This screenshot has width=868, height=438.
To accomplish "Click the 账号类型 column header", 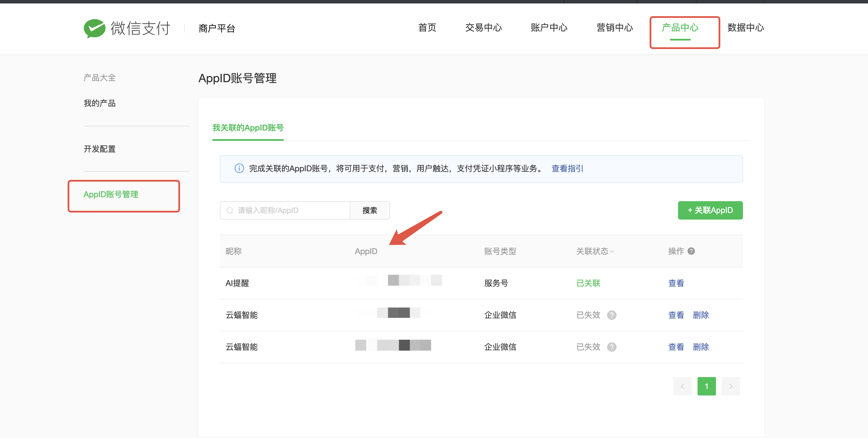I will click(500, 251).
